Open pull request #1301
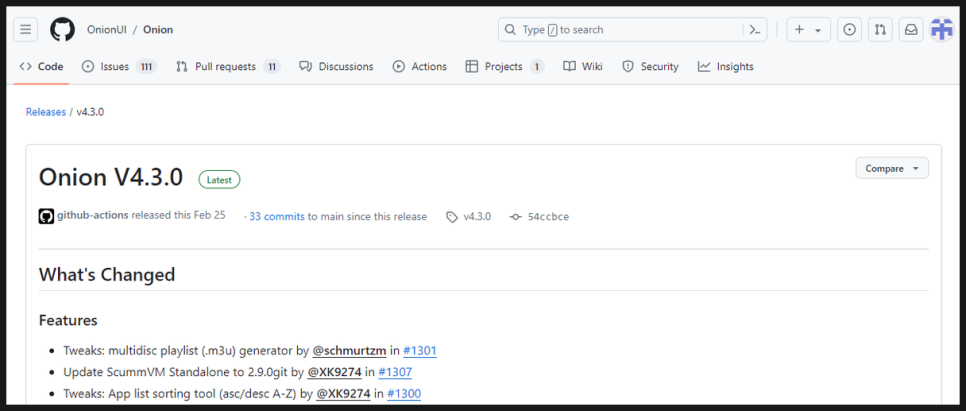 (x=420, y=351)
